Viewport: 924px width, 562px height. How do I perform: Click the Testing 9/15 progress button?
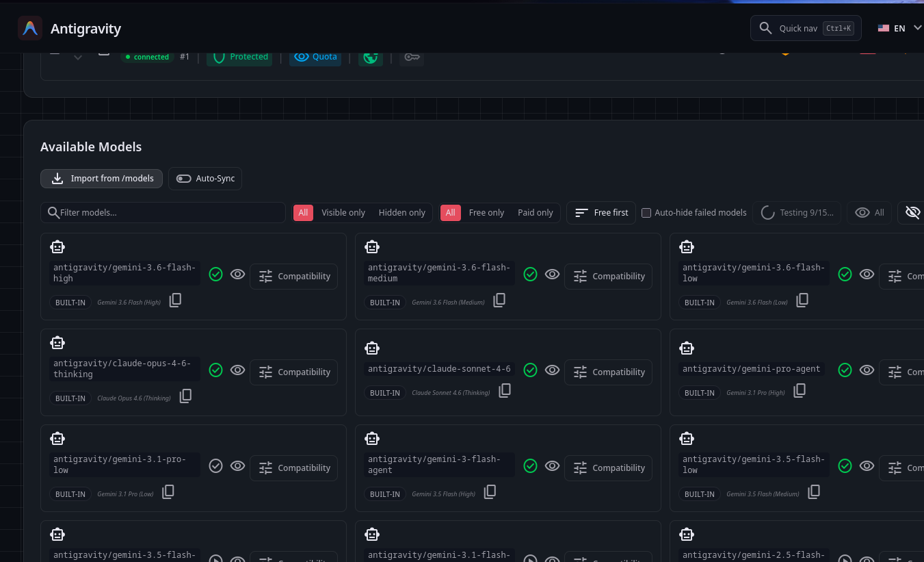797,212
